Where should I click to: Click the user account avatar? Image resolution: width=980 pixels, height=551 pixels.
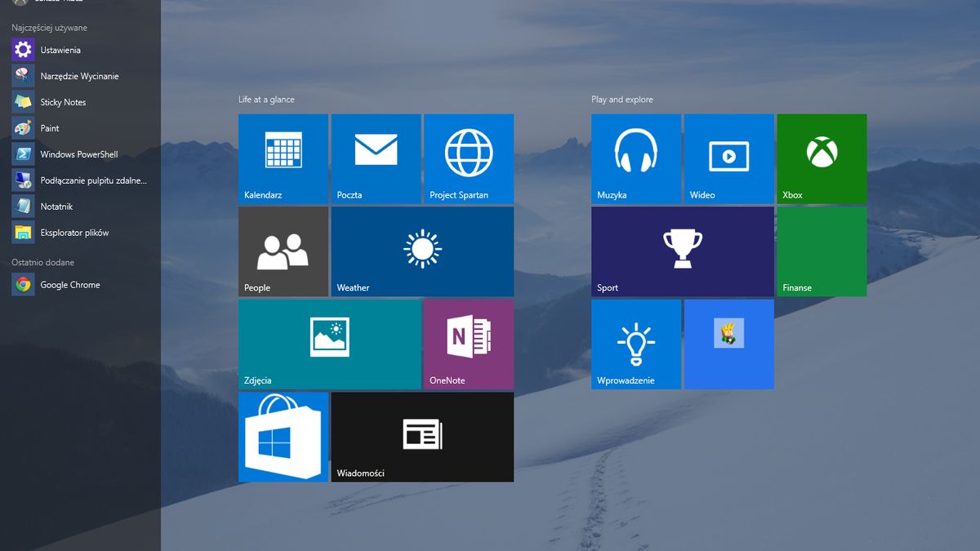tap(22, 2)
